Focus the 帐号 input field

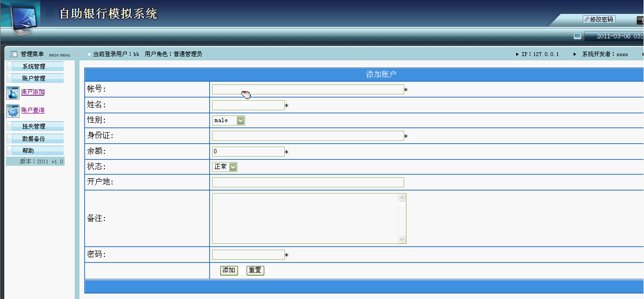(x=308, y=89)
